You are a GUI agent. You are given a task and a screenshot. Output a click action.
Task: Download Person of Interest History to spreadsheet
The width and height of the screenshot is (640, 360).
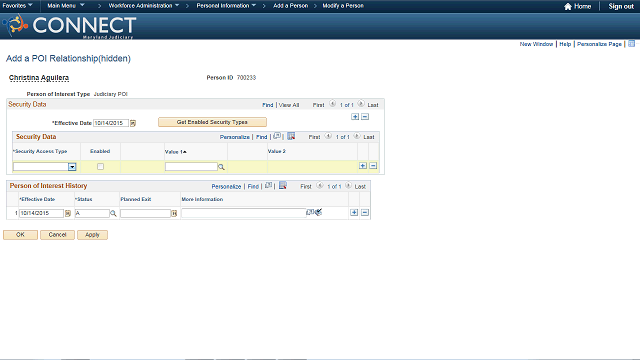pyautogui.click(x=282, y=185)
